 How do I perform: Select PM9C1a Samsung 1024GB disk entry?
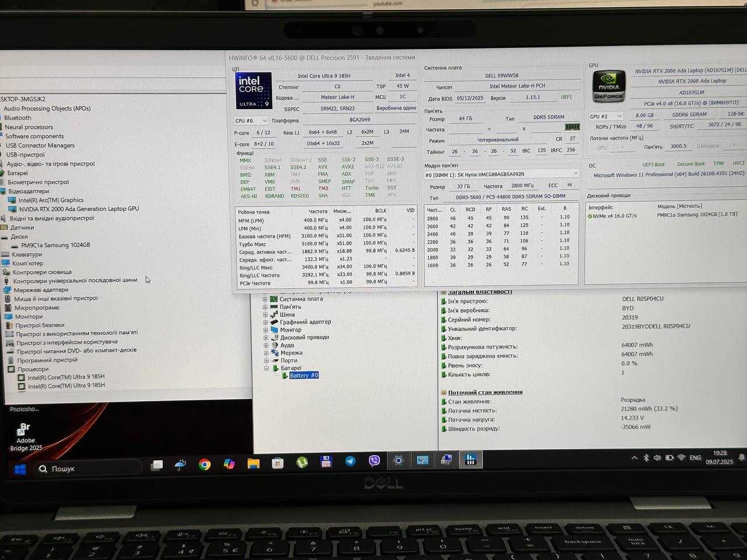(x=55, y=245)
